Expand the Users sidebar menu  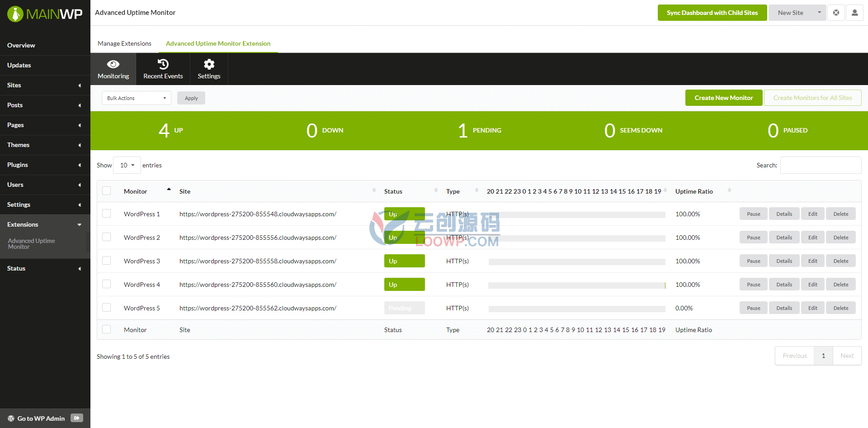(45, 185)
